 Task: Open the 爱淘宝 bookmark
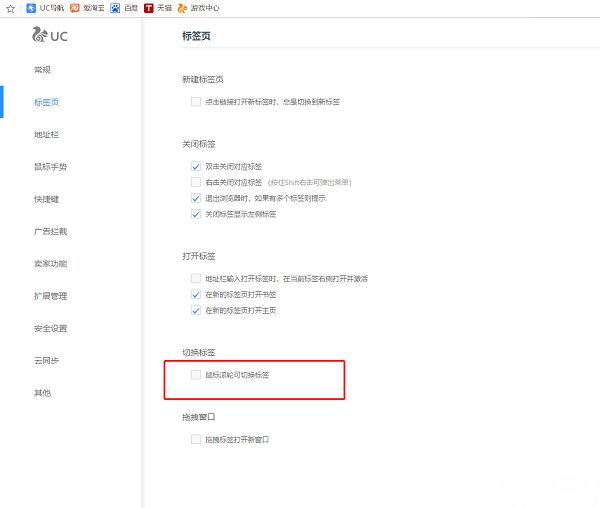pyautogui.click(x=87, y=8)
